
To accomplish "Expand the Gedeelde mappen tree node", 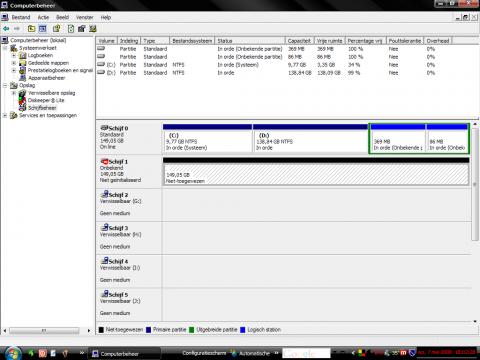I will (14, 63).
